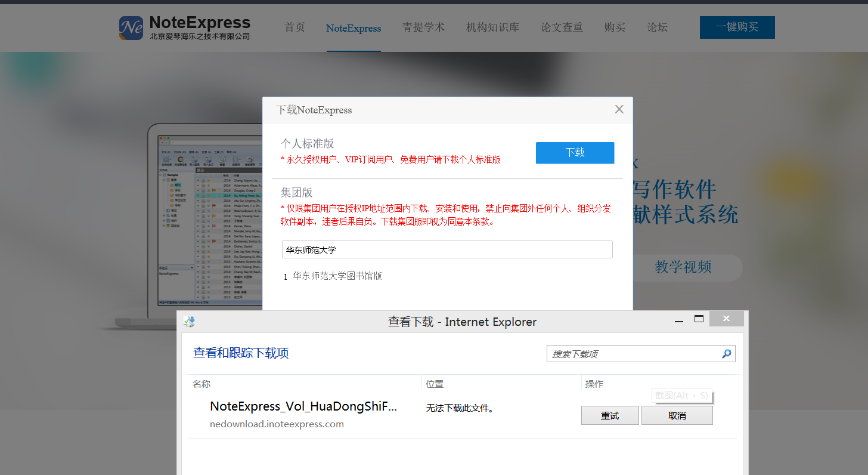
Task: Click the Internet Explorer download window icon
Action: 190,322
